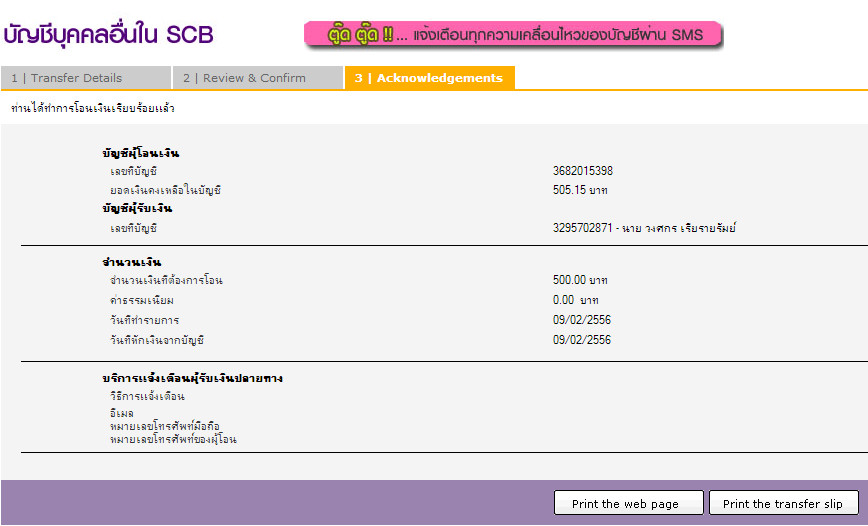This screenshot has width=868, height=526.
Task: Click the Print the transfer slip button
Action: pyautogui.click(x=784, y=503)
